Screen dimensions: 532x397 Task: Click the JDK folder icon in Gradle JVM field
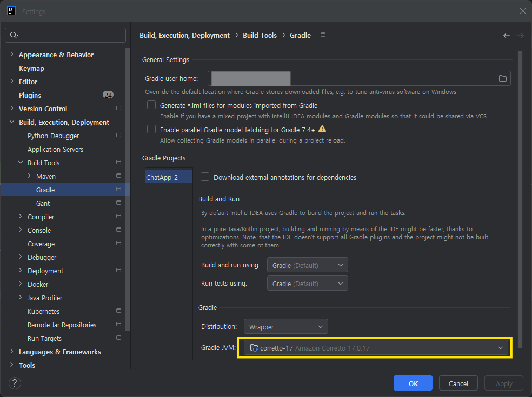(x=254, y=348)
